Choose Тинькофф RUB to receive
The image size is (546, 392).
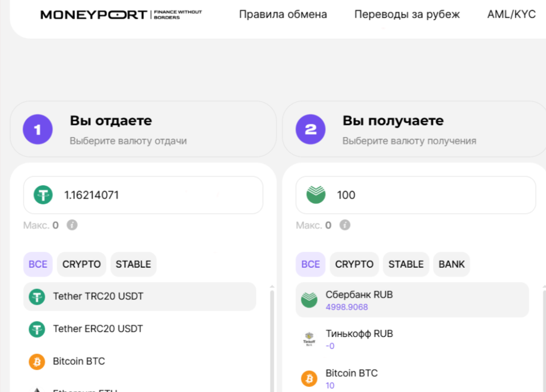click(x=412, y=339)
